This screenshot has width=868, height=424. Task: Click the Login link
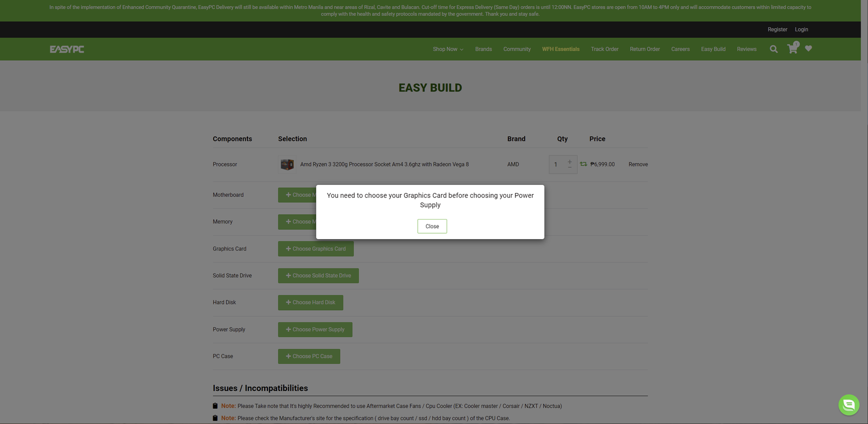pos(801,30)
